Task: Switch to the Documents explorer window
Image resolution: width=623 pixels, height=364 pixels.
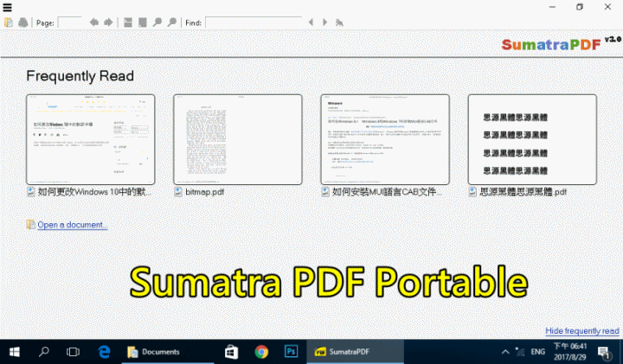Action: click(168, 352)
